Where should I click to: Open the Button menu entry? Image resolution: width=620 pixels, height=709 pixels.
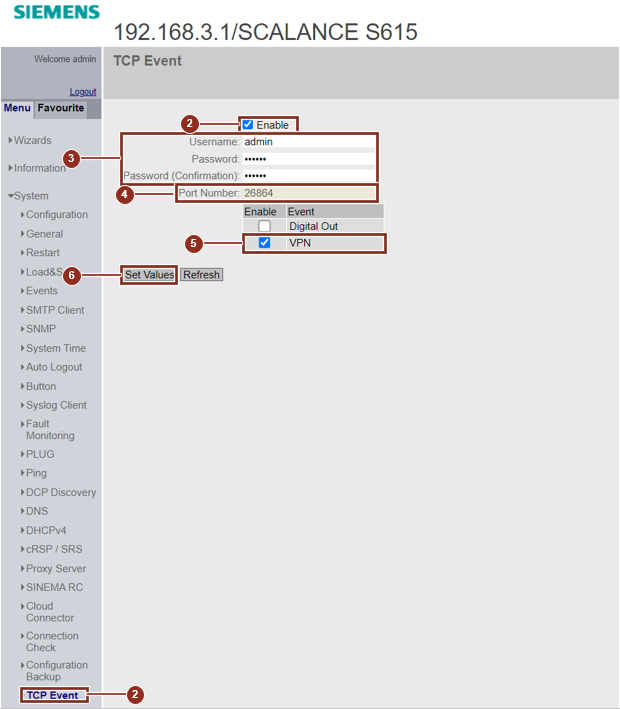[41, 387]
